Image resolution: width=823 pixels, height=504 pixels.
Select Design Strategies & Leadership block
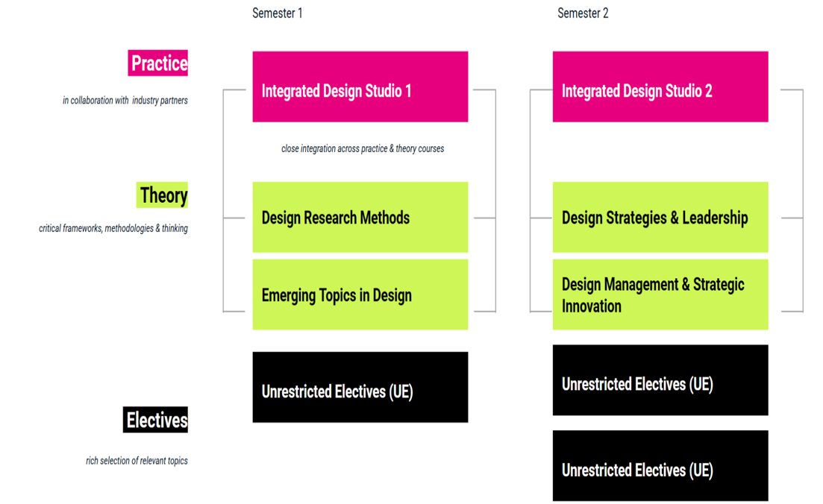click(660, 217)
